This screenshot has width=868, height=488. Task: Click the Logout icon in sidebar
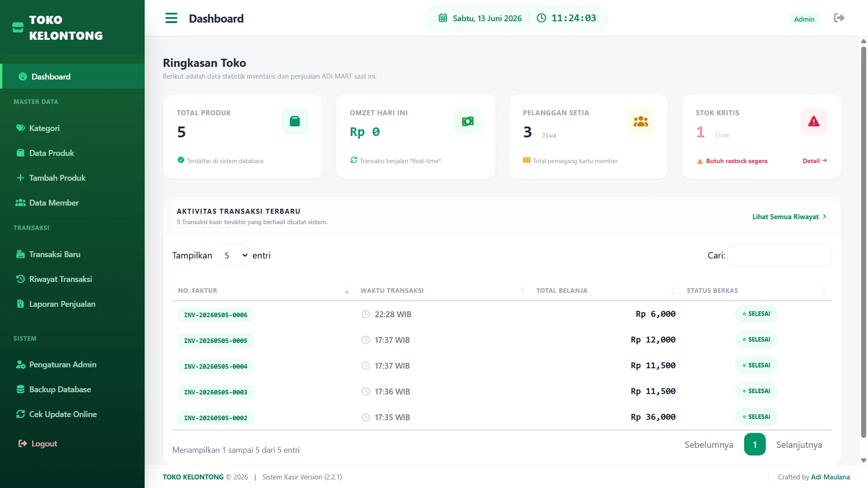pyautogui.click(x=23, y=443)
